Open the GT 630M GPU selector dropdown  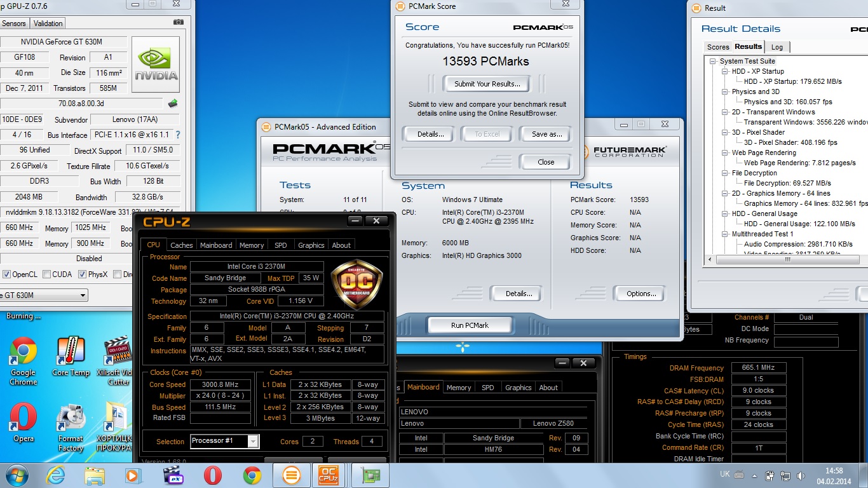coord(83,295)
